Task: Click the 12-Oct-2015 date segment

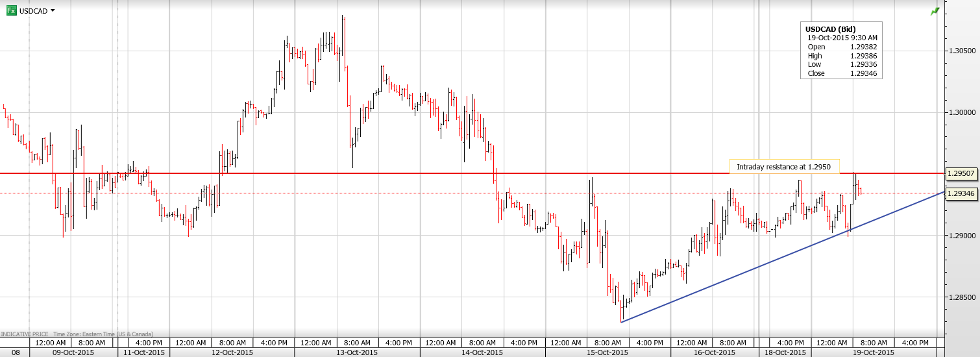Action: tap(232, 352)
